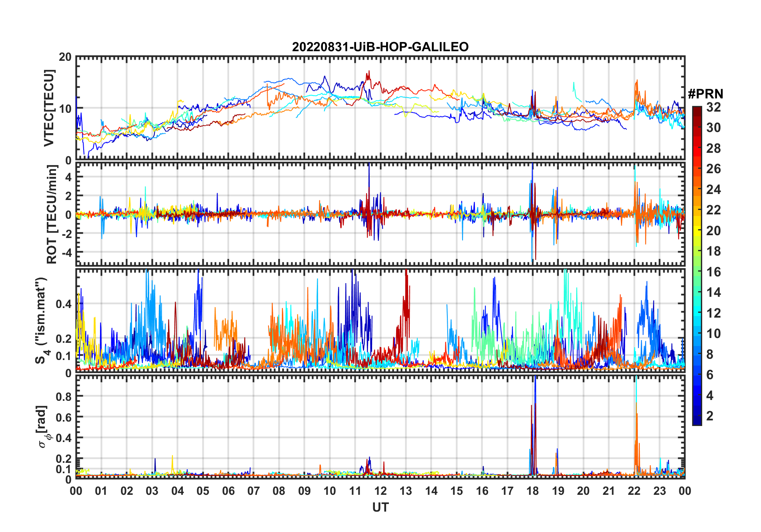Select UT axis hour label "23"
Image resolution: width=761 pixels, height=532 pixels.
tap(660, 491)
